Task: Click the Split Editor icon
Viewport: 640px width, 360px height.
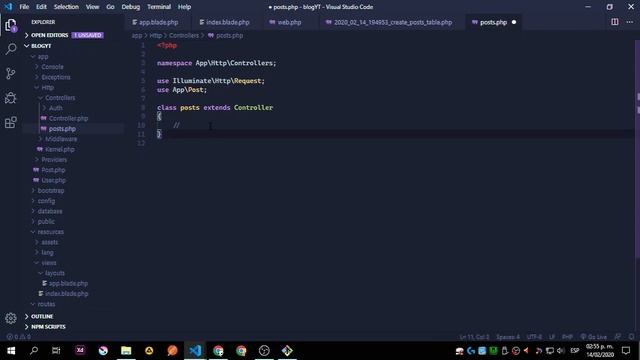Action: 614,22
